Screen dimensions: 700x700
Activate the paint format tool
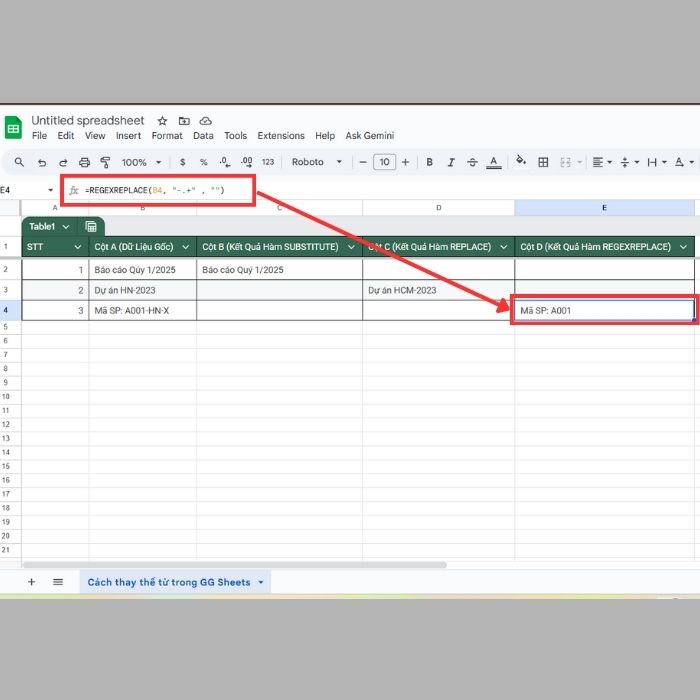tap(105, 162)
